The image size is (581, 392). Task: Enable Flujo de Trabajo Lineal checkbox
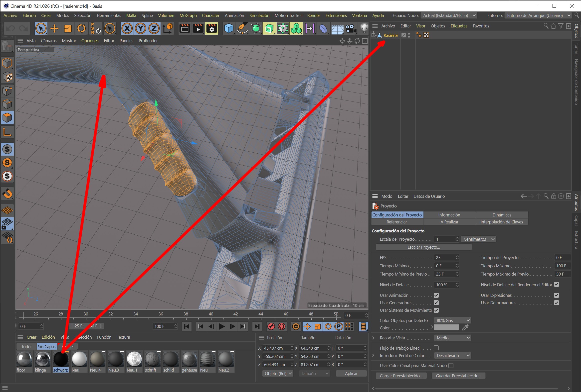click(x=436, y=348)
